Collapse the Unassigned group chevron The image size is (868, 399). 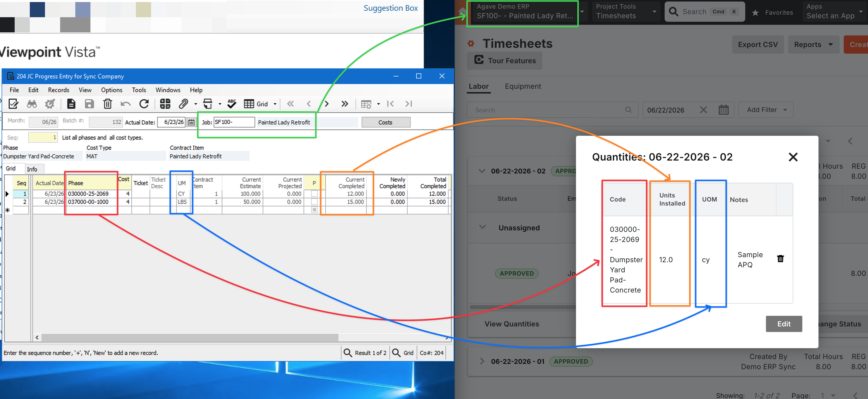483,227
